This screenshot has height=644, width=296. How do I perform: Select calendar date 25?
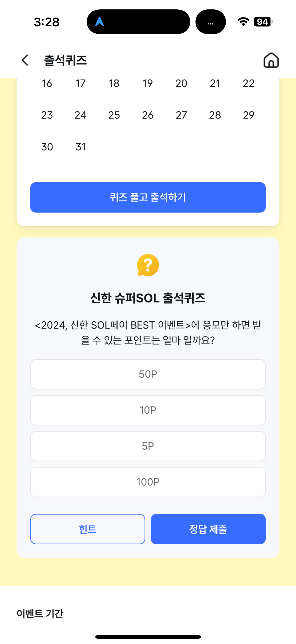coord(114,115)
